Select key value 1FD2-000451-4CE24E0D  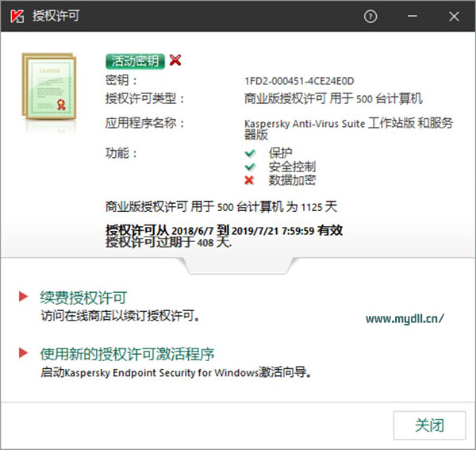[x=299, y=81]
